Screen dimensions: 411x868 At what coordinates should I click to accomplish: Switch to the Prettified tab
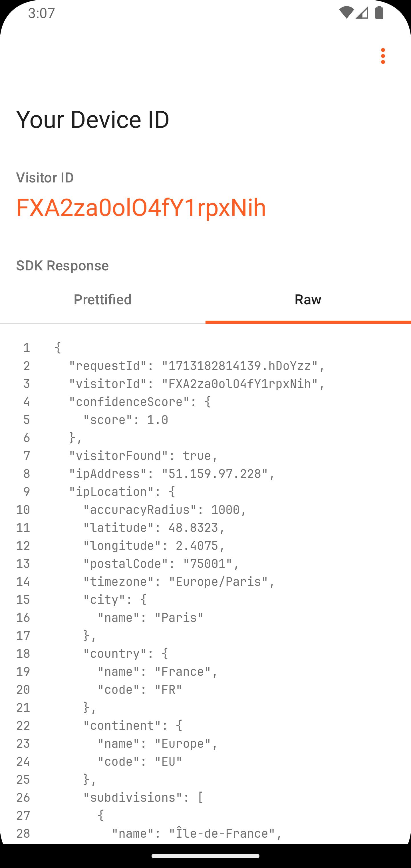click(103, 299)
